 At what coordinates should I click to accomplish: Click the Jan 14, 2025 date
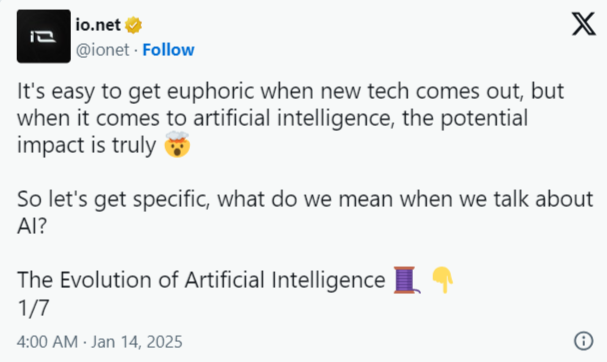tap(137, 342)
